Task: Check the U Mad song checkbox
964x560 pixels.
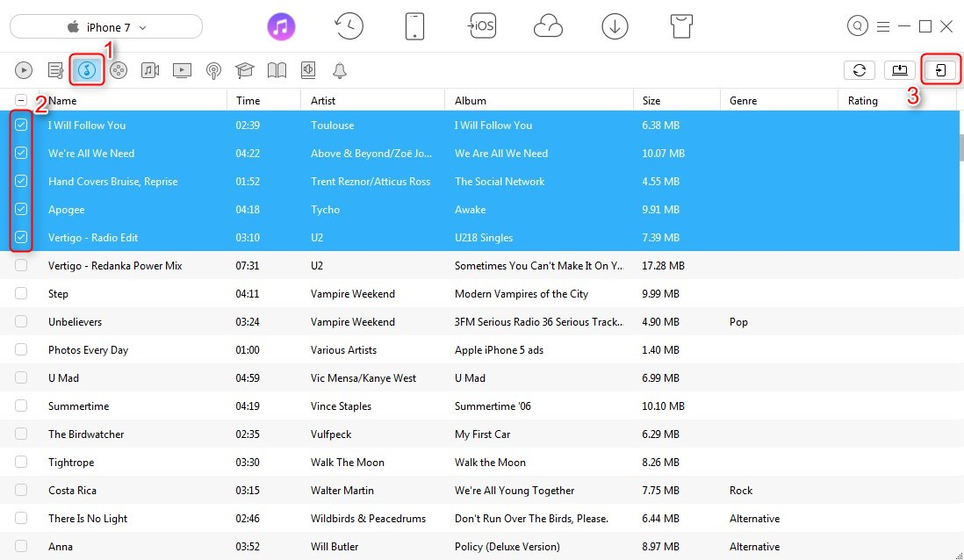Action: (x=21, y=378)
